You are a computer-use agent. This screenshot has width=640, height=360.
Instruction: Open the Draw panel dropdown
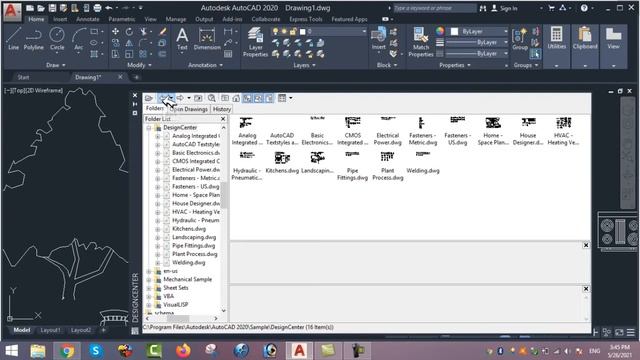(x=56, y=65)
